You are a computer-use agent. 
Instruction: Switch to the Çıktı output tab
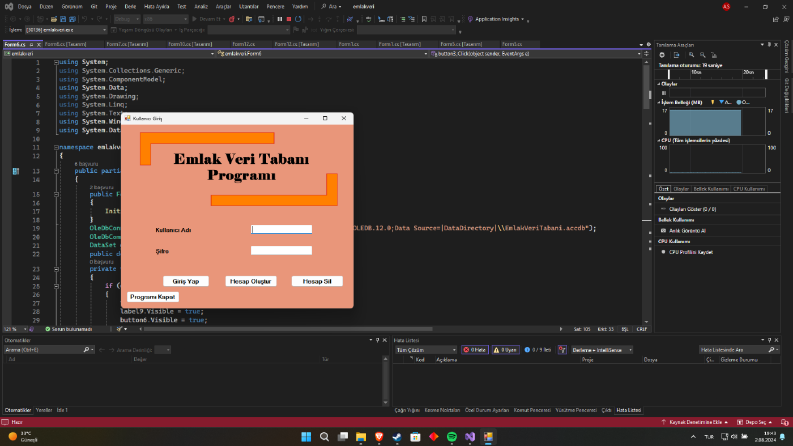606,410
